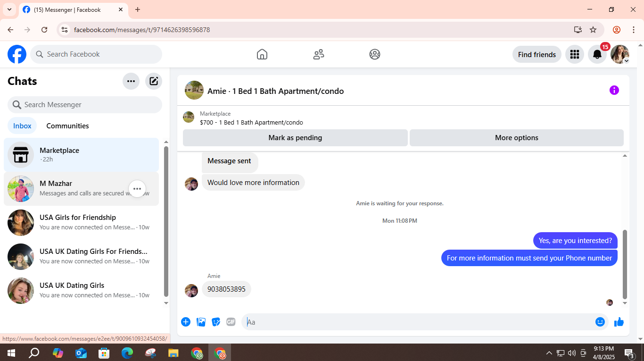Viewport: 644px width, 361px height.
Task: Choose a GIF icon in composer
Action: pos(231,322)
